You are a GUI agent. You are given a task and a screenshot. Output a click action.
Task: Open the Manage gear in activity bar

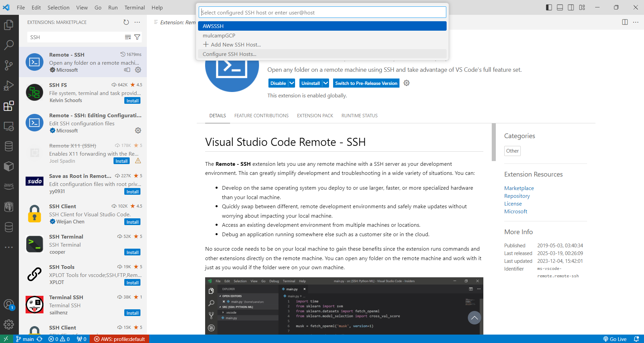(x=9, y=324)
